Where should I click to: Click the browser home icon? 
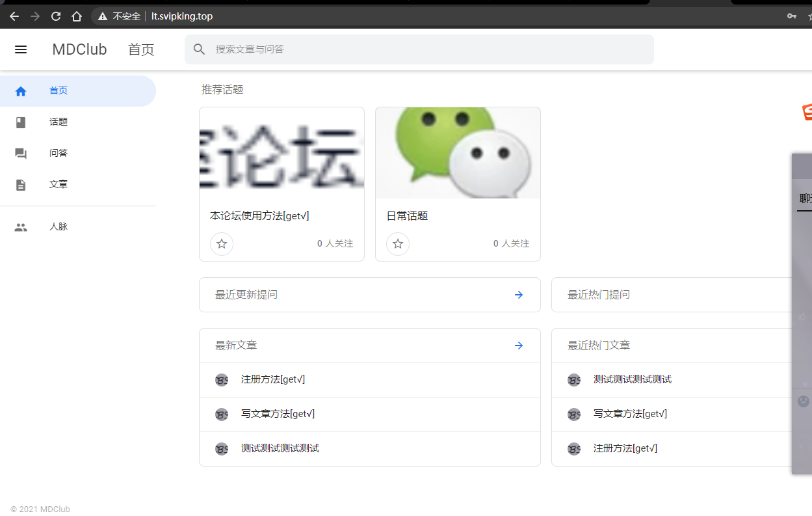pyautogui.click(x=77, y=16)
